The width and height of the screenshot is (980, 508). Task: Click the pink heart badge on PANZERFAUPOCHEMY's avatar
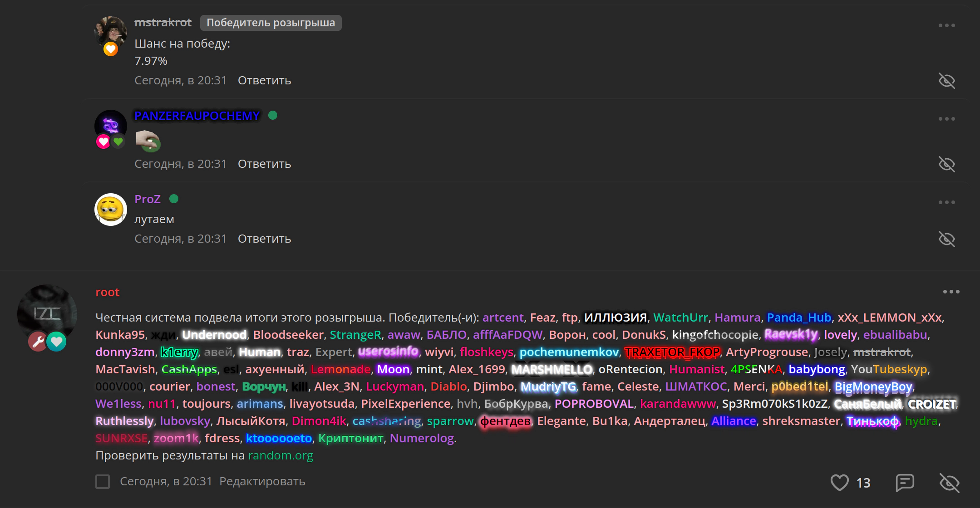click(x=103, y=142)
